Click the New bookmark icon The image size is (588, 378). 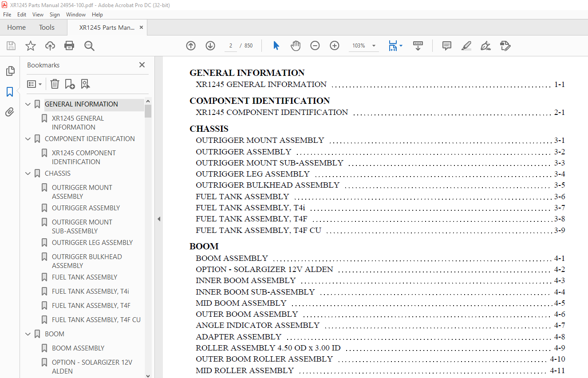[70, 84]
